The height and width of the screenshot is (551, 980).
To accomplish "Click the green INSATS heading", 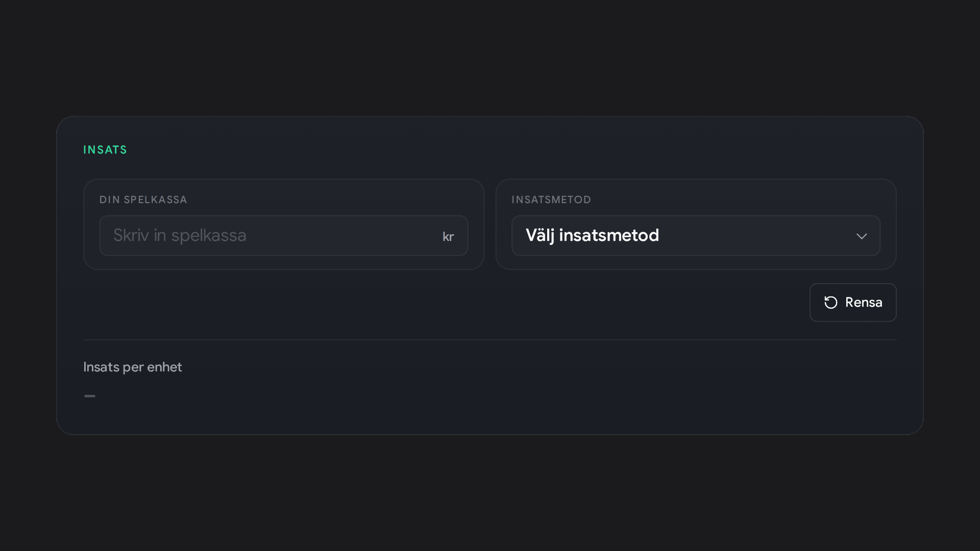I will 105,150.
